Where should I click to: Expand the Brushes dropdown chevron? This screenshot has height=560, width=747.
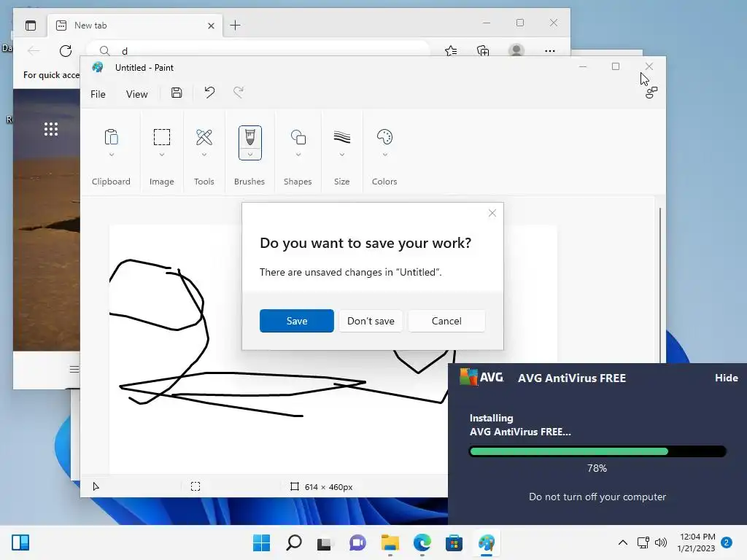[250, 155]
